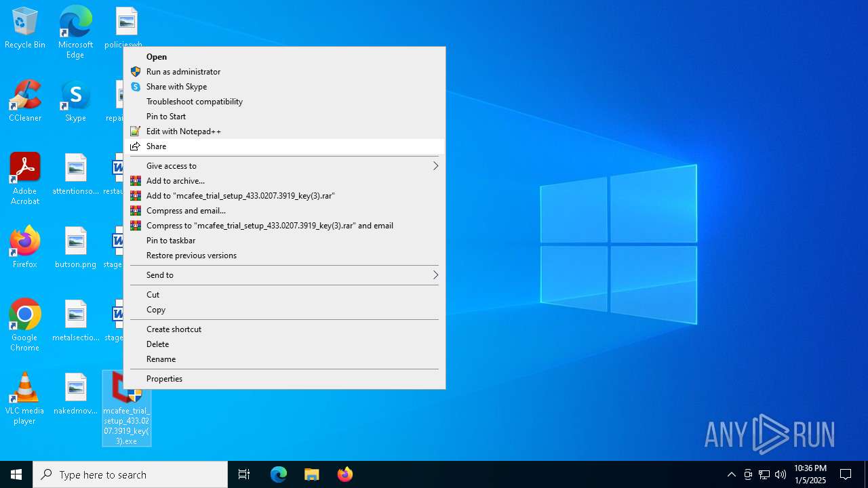Launch Firefox from the taskbar

345,474
